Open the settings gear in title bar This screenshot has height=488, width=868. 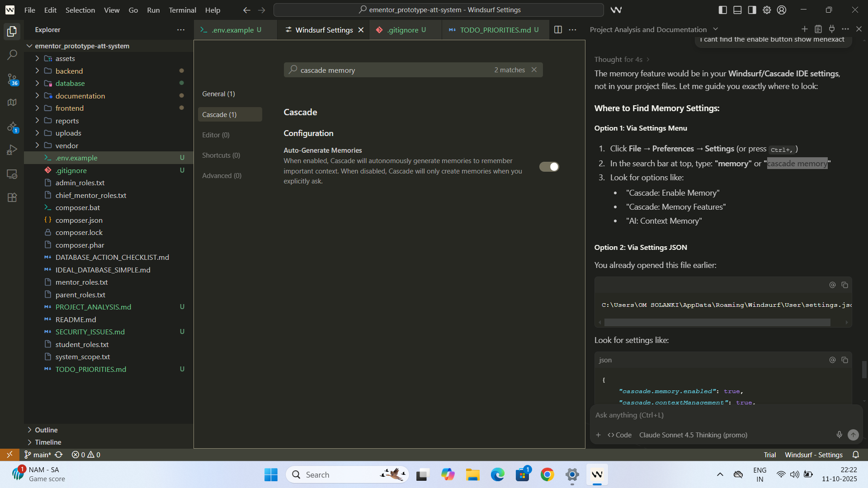(x=767, y=9)
